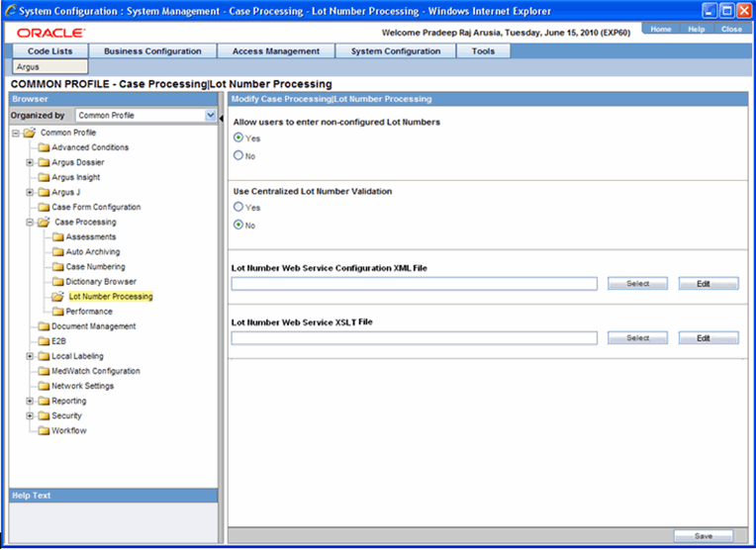Viewport: 756px width, 550px height.
Task: Click the Case Form Configuration folder icon
Action: coord(44,208)
